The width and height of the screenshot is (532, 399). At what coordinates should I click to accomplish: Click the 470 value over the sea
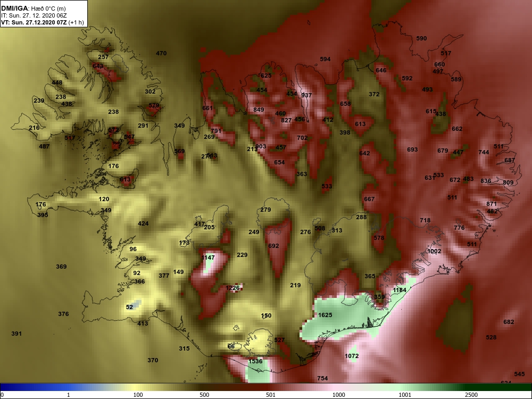coord(161,53)
